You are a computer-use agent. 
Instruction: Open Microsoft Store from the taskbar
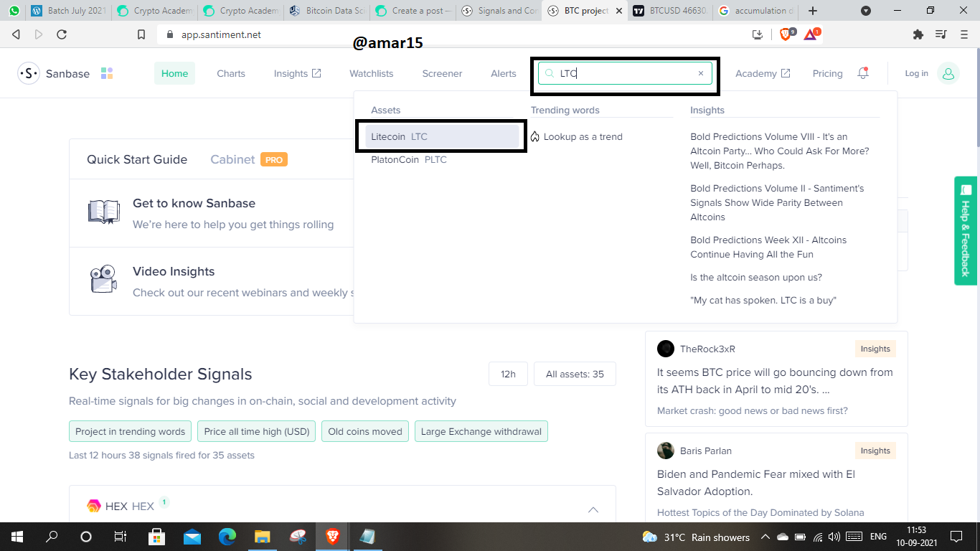pyautogui.click(x=157, y=537)
